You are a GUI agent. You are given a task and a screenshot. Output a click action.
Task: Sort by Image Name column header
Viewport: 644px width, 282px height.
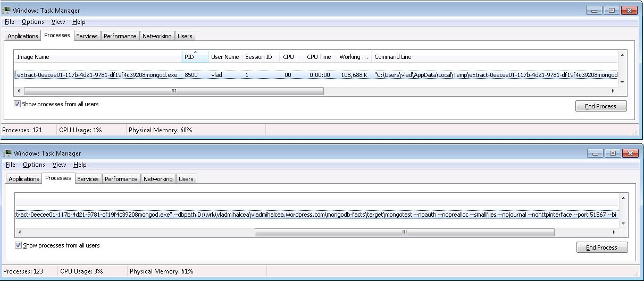coord(98,57)
